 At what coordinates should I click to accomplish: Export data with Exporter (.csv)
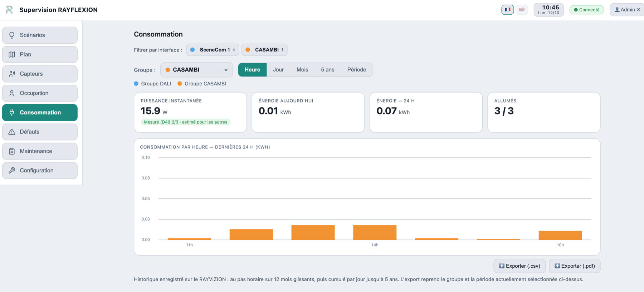[519, 266]
